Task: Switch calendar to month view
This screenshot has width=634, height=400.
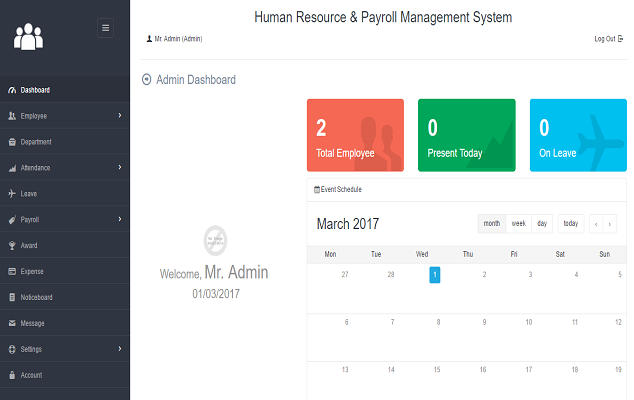Action: (x=492, y=224)
